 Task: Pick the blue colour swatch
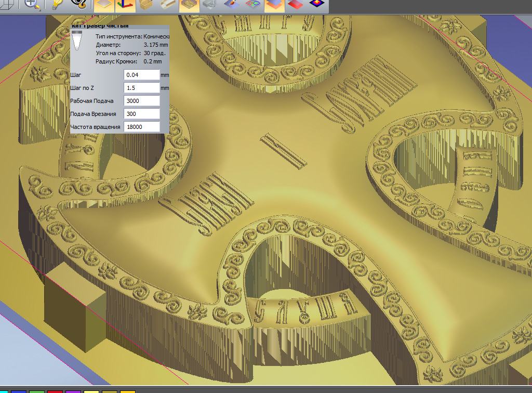coord(19,391)
